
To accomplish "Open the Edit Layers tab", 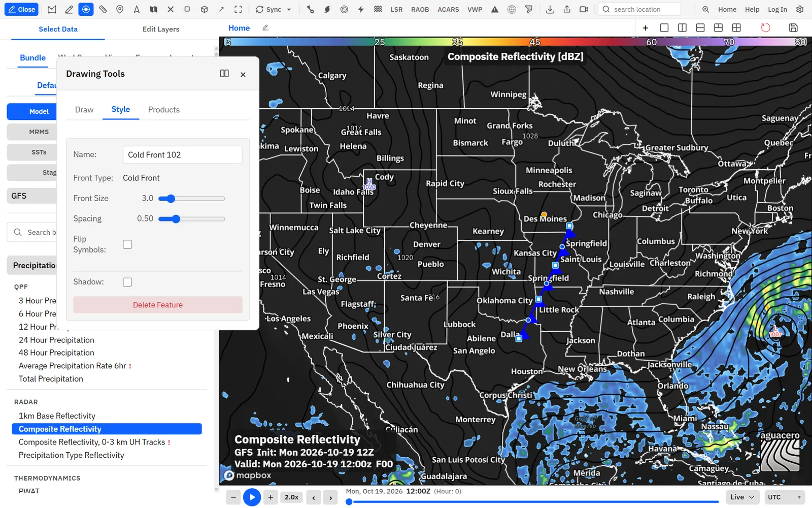I will (161, 29).
